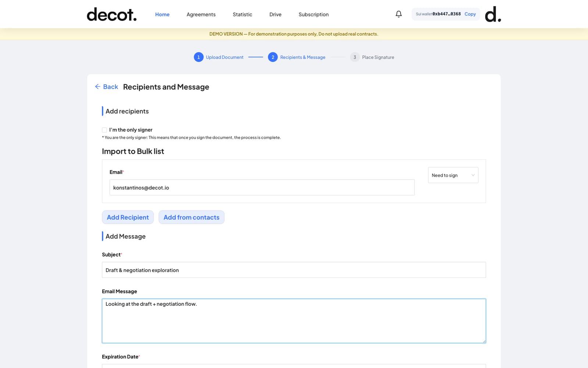
Task: Click the back arrow icon
Action: [x=97, y=86]
